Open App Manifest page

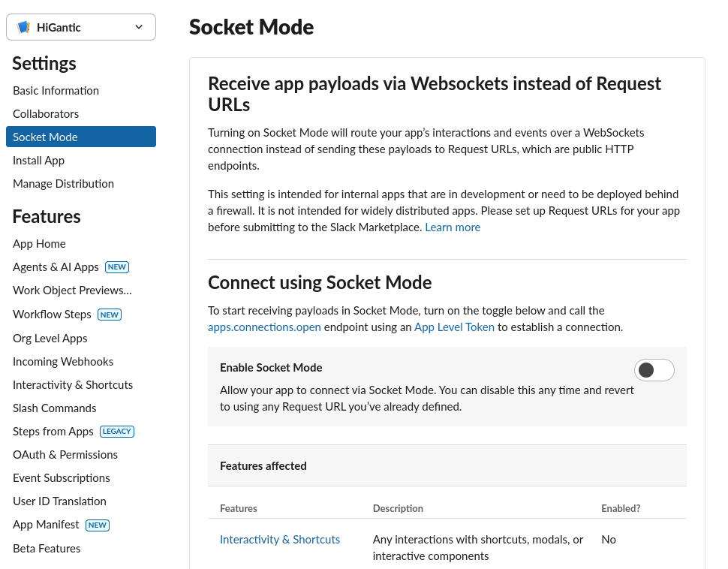click(46, 525)
